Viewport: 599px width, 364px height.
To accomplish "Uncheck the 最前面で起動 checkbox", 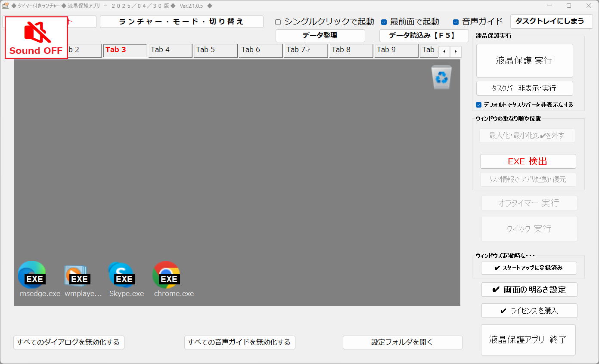I will click(x=384, y=22).
